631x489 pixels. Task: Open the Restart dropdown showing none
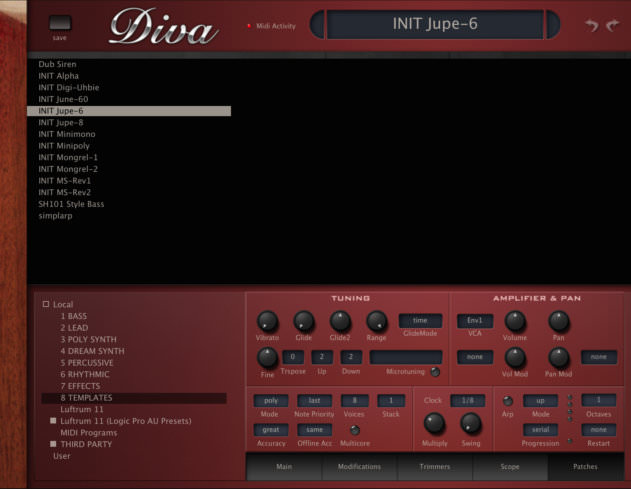(x=599, y=430)
